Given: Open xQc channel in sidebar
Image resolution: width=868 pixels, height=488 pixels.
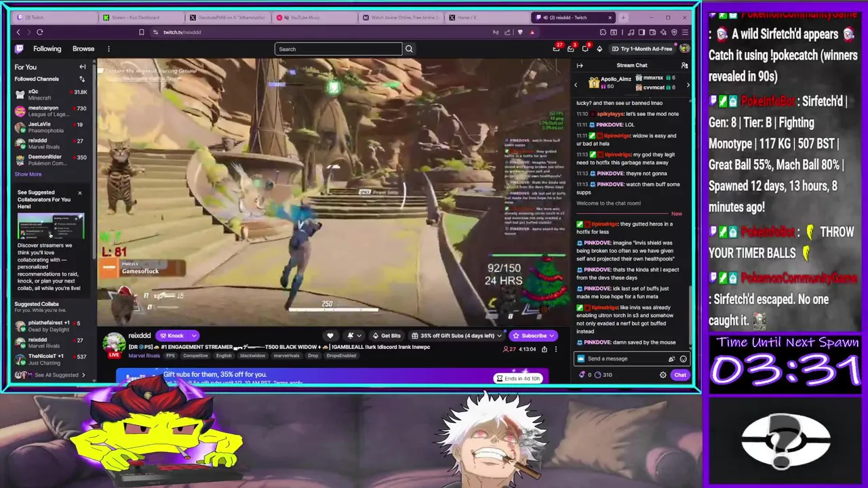Looking at the screenshot, I should pyautogui.click(x=51, y=95).
